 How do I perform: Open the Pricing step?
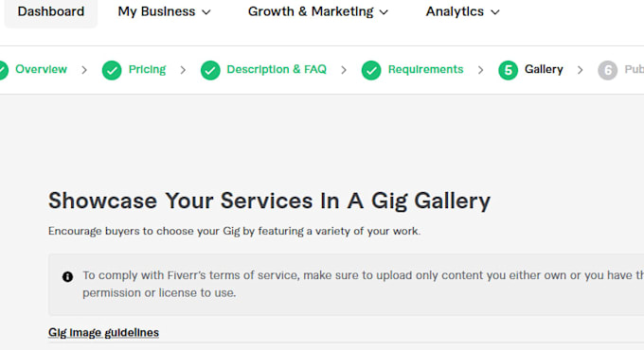coord(147,69)
